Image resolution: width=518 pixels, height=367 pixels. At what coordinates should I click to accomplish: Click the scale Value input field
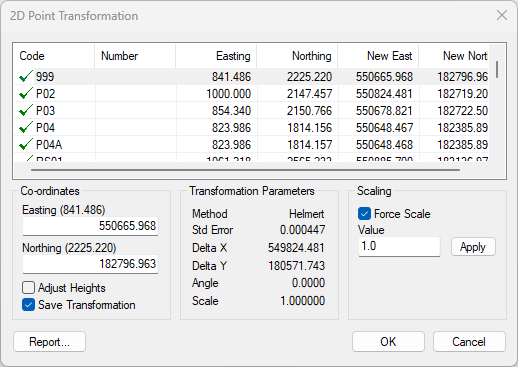click(399, 247)
